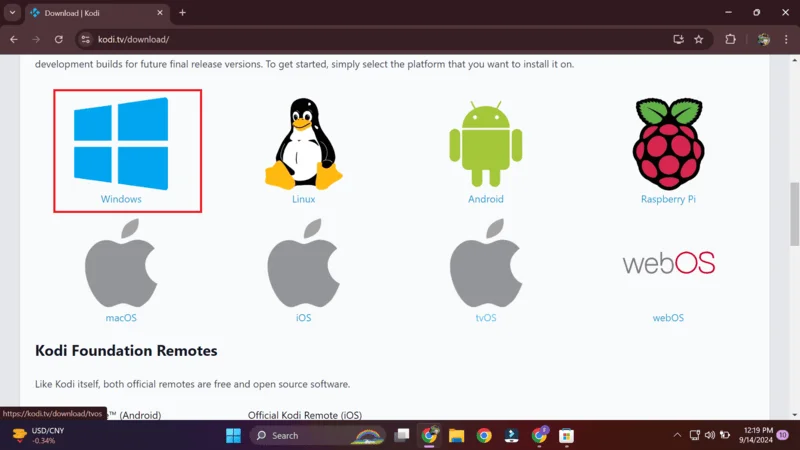Open the Windows download link text
Viewport: 800px width, 450px height.
click(x=121, y=199)
